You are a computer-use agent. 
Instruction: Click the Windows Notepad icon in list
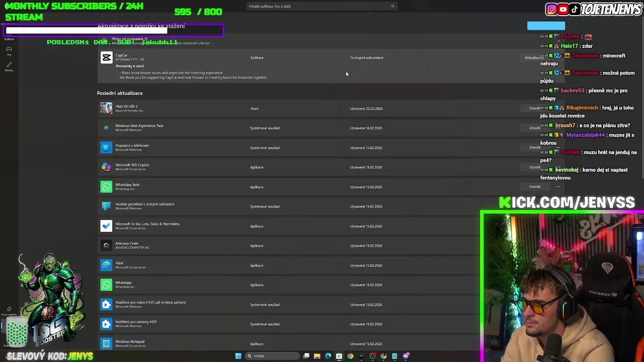point(106,343)
